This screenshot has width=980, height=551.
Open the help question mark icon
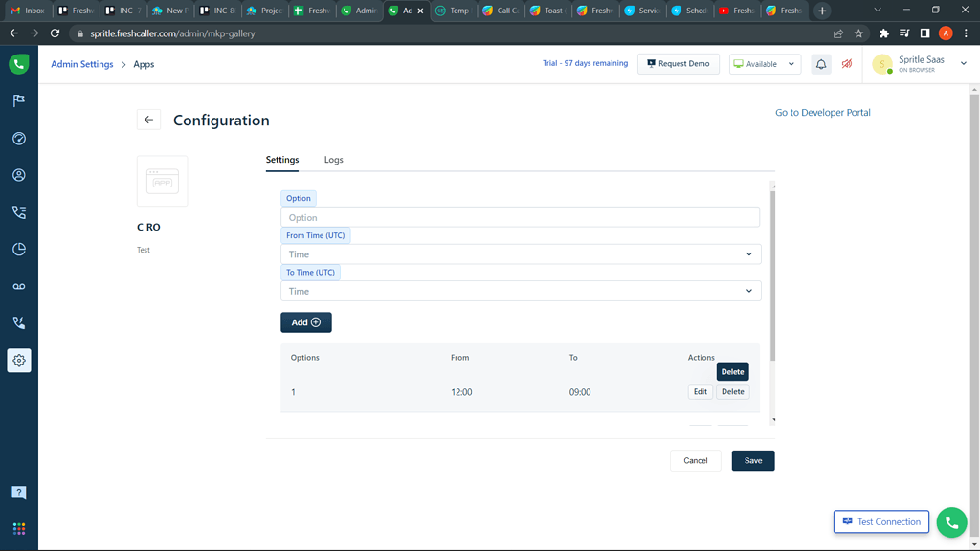pyautogui.click(x=19, y=492)
